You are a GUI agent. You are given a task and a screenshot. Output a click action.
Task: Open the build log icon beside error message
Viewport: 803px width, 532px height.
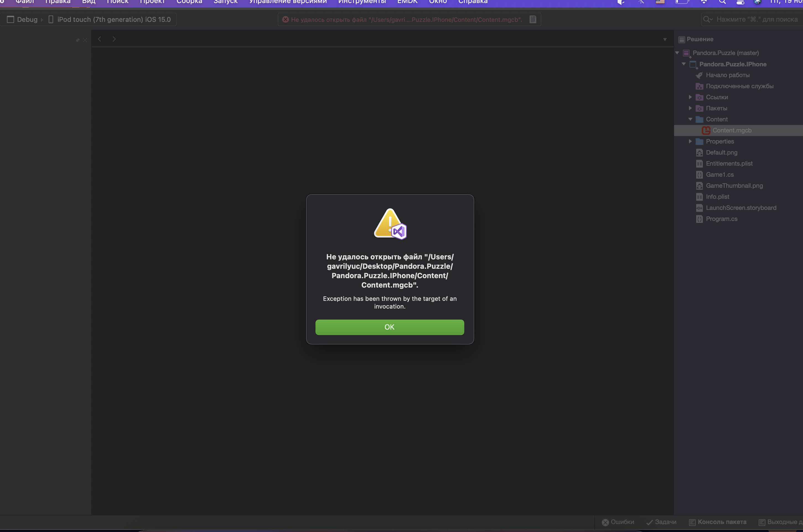(x=533, y=19)
